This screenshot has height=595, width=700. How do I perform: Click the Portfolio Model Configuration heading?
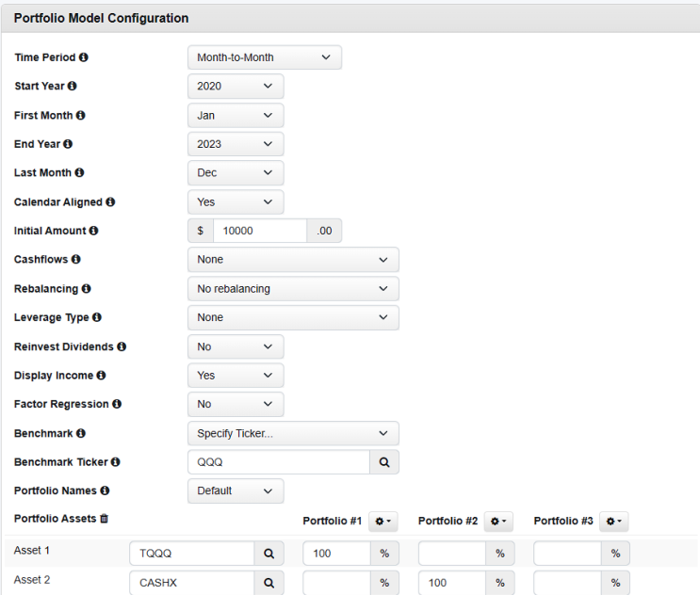click(x=102, y=18)
